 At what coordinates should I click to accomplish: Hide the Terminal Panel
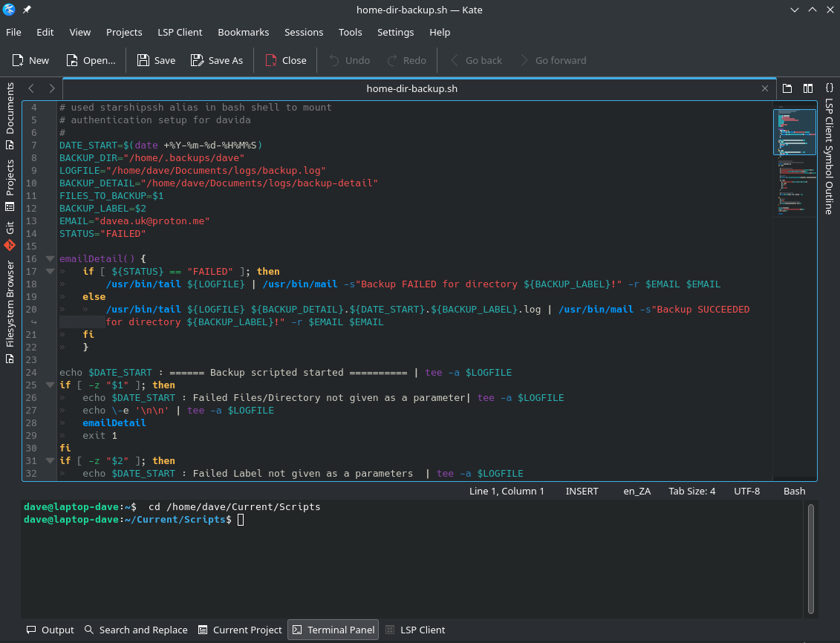[333, 630]
